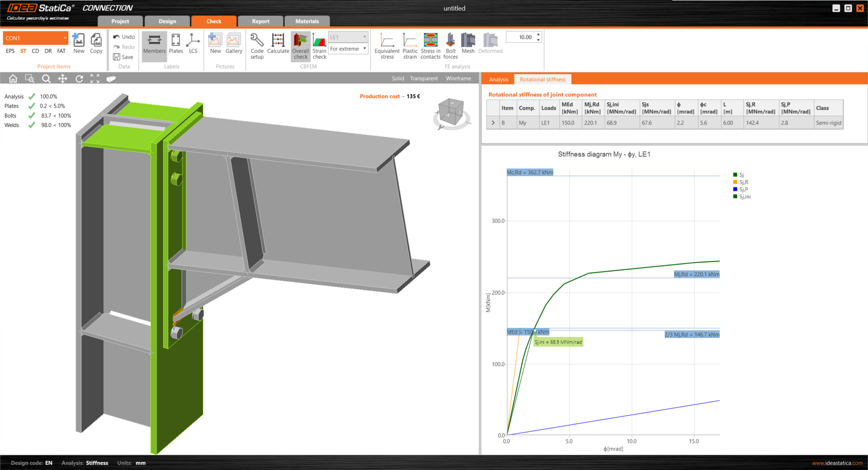Toggle the Mesh display

(x=468, y=44)
